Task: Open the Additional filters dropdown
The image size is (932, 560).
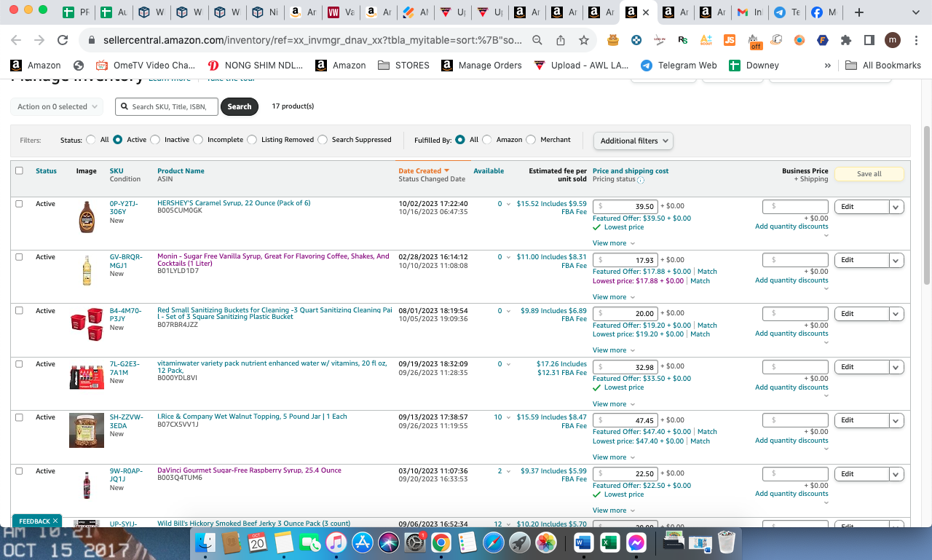Action: (633, 141)
